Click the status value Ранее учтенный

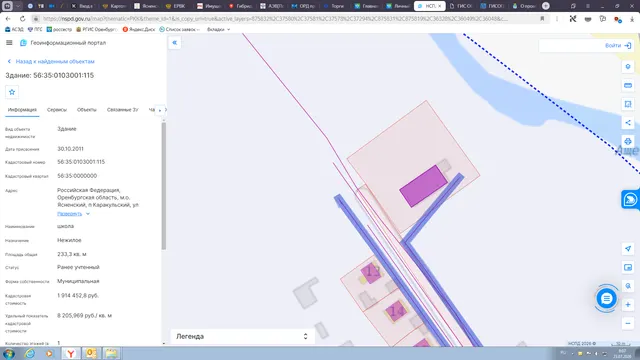[78, 267]
